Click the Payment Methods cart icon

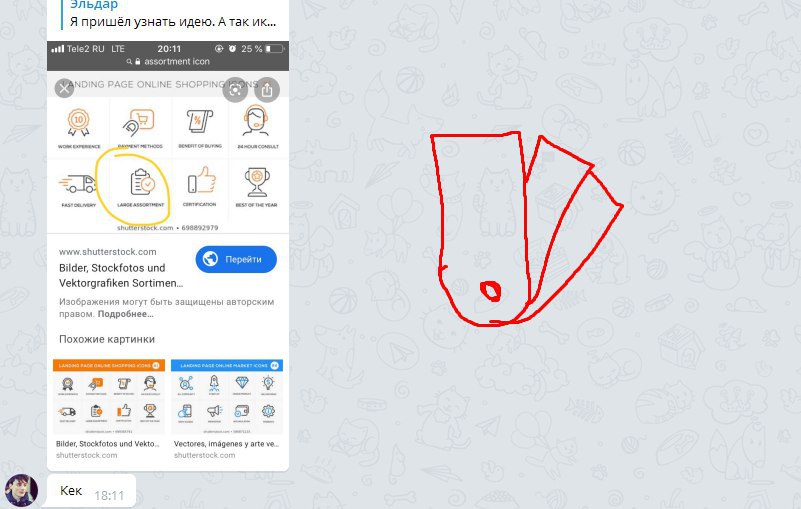pyautogui.click(x=139, y=123)
